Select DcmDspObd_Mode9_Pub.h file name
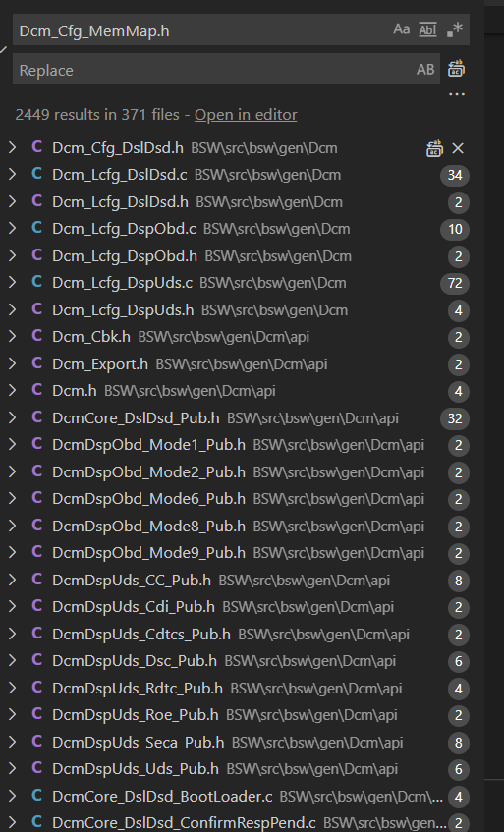The width and height of the screenshot is (504, 832). [x=148, y=553]
